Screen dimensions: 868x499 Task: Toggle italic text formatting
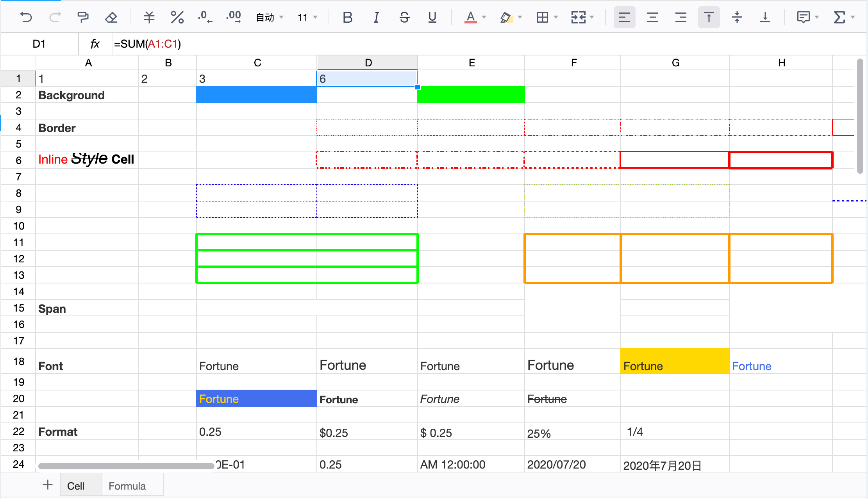[x=376, y=17]
